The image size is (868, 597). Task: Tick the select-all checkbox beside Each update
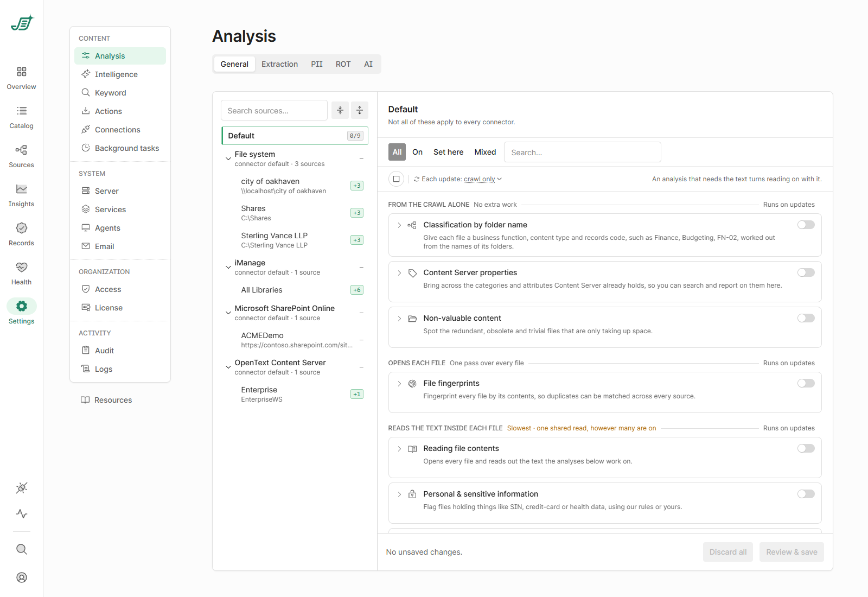(397, 179)
